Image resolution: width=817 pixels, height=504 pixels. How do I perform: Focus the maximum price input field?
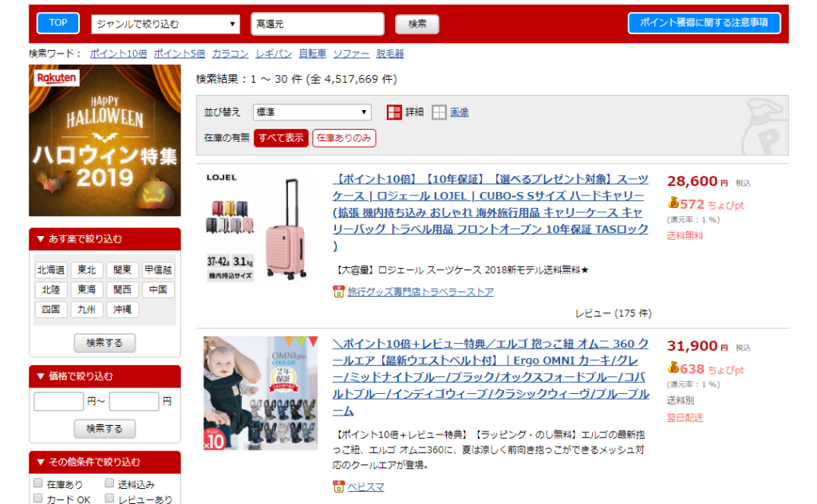click(x=134, y=401)
